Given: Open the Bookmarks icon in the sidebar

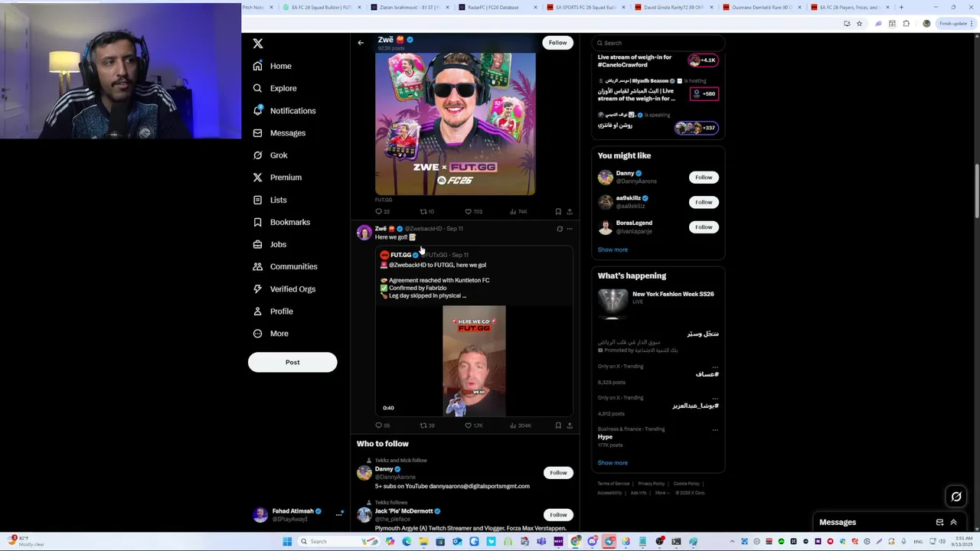Looking at the screenshot, I should pos(257,222).
